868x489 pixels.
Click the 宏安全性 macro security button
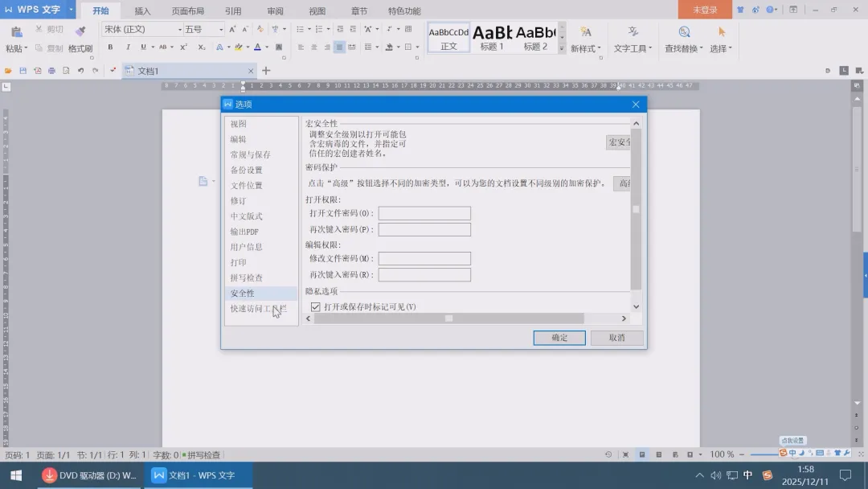click(x=618, y=142)
